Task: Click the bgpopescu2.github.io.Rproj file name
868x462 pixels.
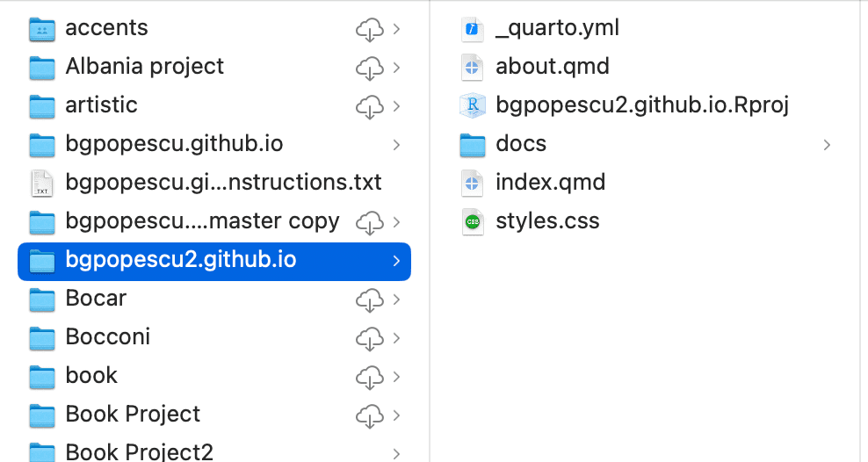Action: (x=641, y=105)
